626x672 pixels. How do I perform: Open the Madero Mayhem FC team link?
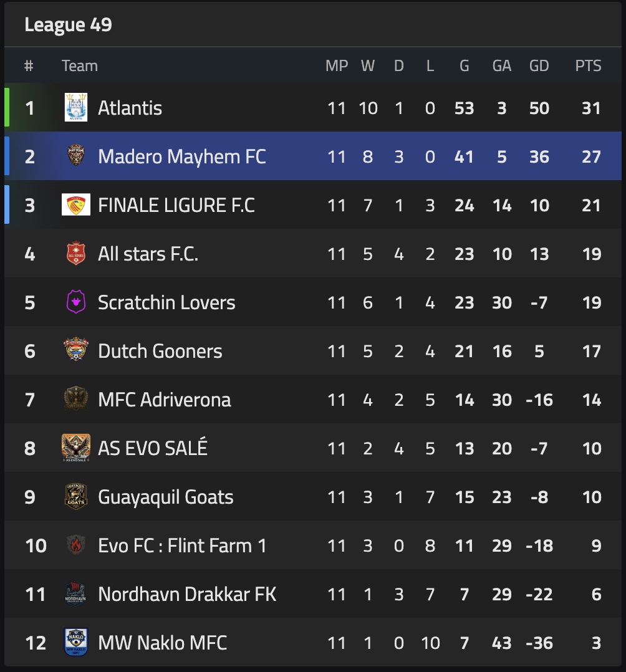(x=181, y=156)
